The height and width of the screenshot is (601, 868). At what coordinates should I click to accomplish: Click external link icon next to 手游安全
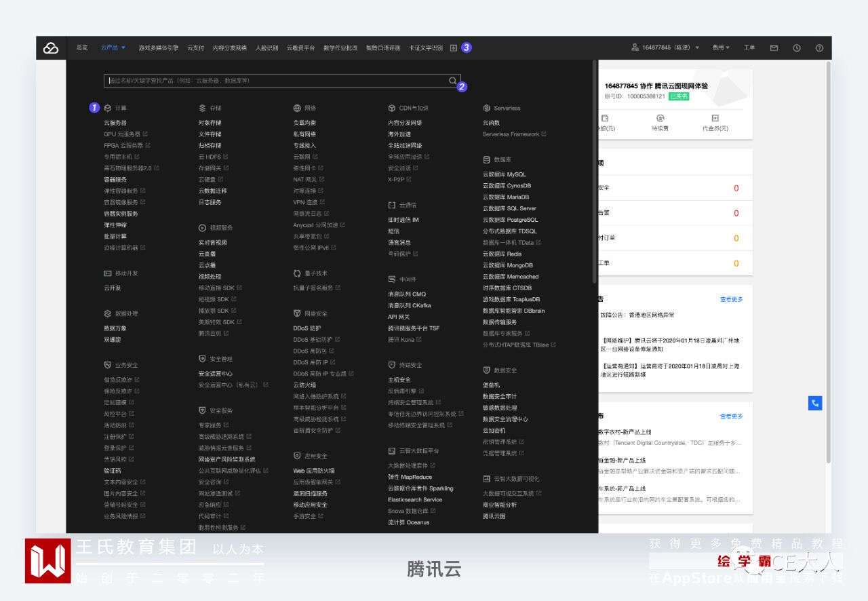321,516
